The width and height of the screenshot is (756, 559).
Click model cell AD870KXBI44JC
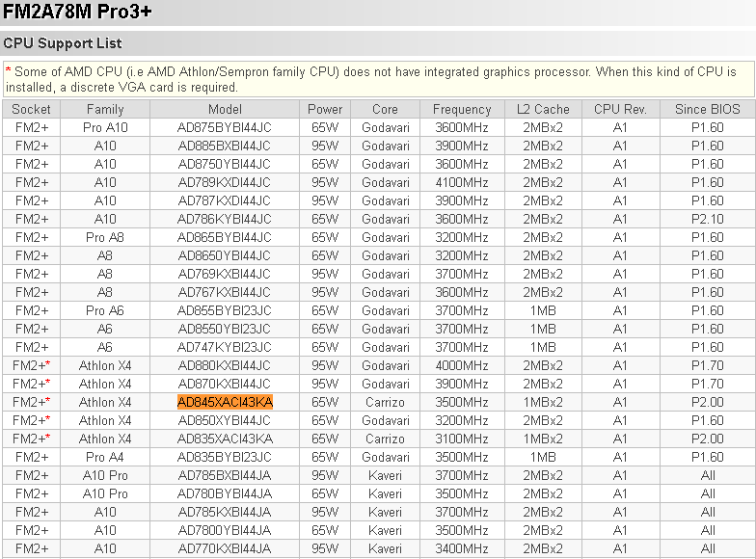pos(225,384)
